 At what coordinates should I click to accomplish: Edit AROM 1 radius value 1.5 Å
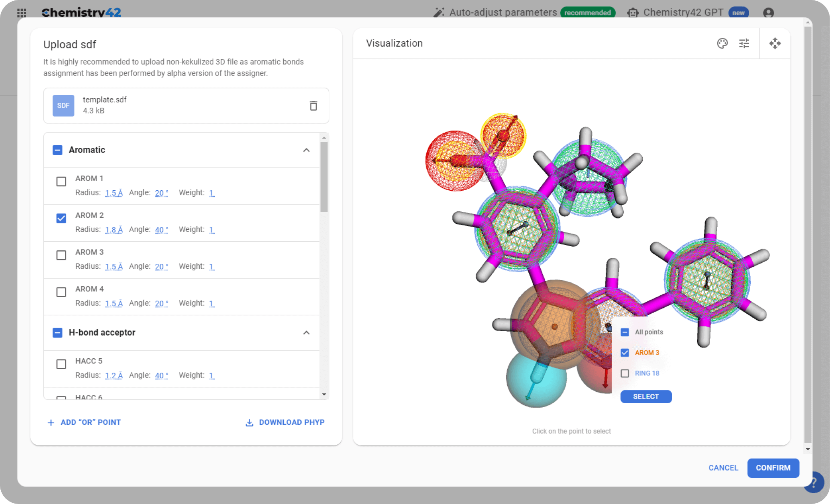point(114,193)
